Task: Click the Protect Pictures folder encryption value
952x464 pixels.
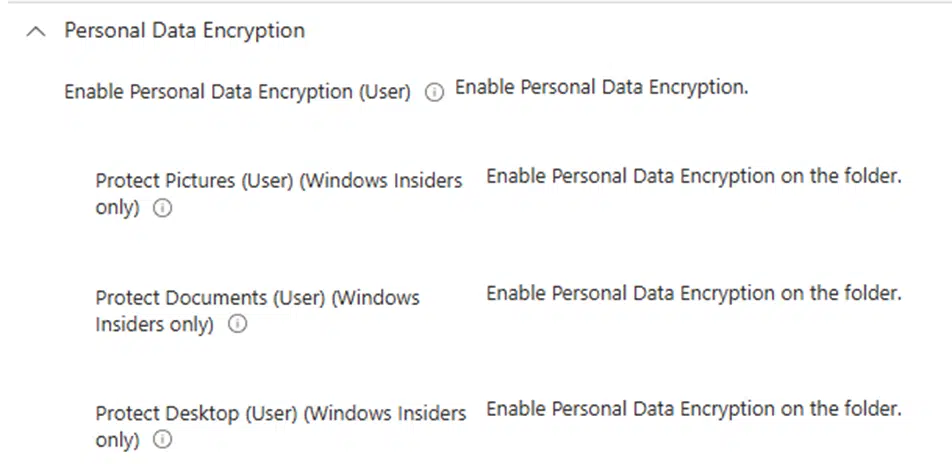Action: (694, 177)
